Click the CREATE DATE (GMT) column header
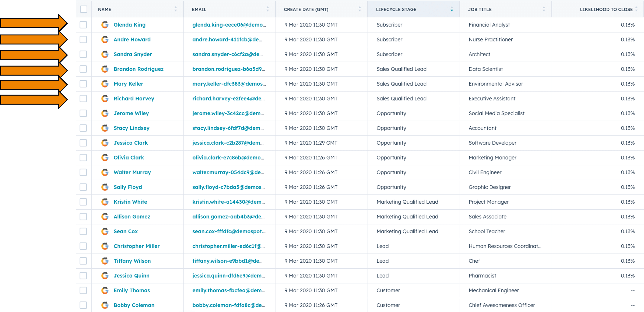Viewport: 644px width, 312px height. 306,9
